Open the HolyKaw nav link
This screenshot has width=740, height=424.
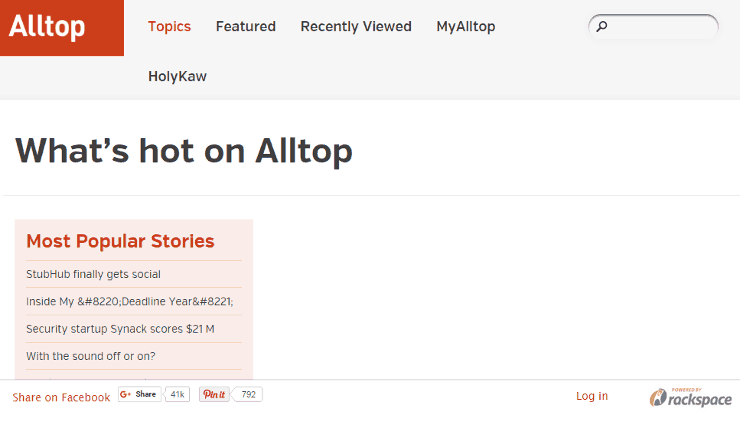click(x=177, y=76)
